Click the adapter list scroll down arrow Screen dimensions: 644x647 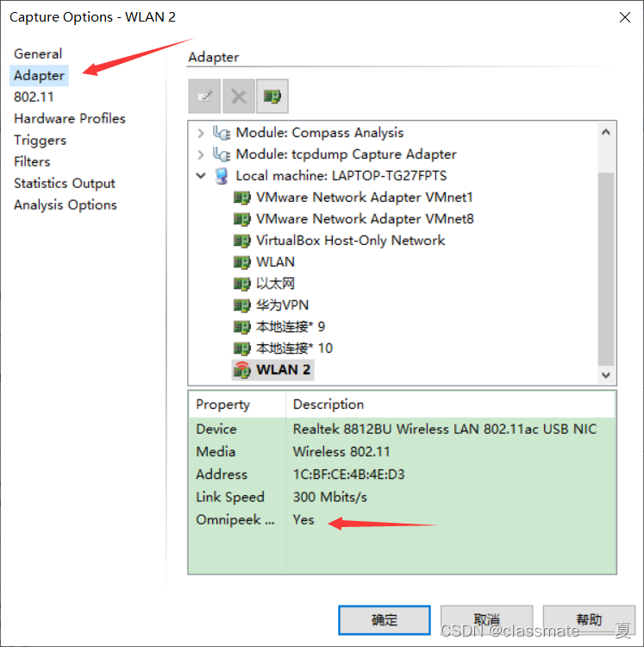606,375
